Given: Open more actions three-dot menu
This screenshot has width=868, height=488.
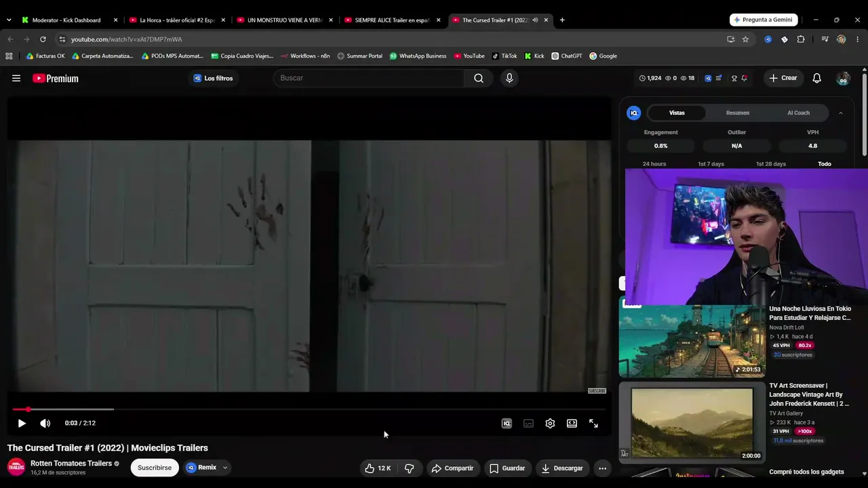Looking at the screenshot, I should (602, 468).
